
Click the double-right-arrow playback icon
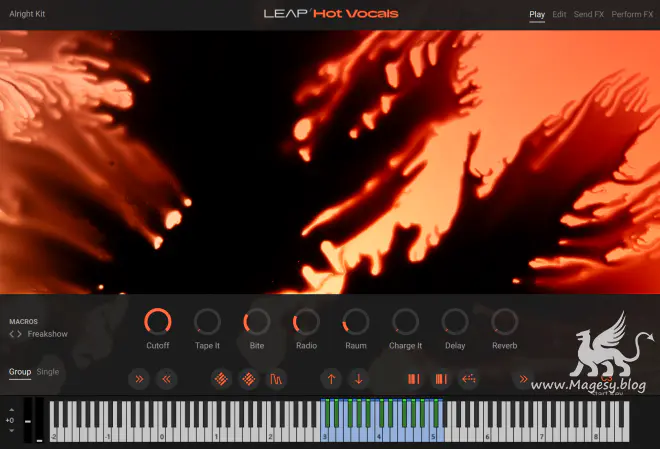139,379
